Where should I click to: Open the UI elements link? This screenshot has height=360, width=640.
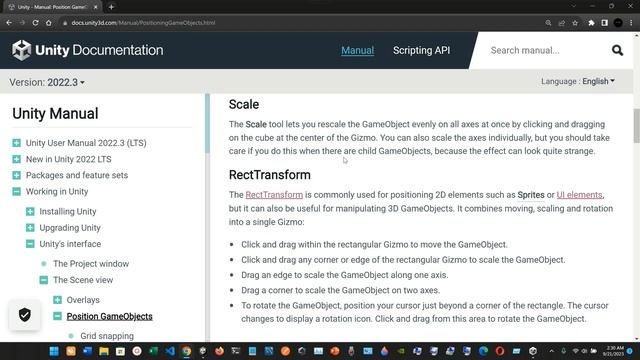(x=579, y=195)
